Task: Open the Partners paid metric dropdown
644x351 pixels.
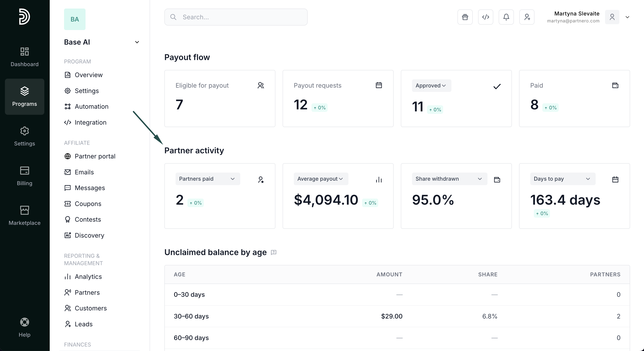Action: click(208, 179)
